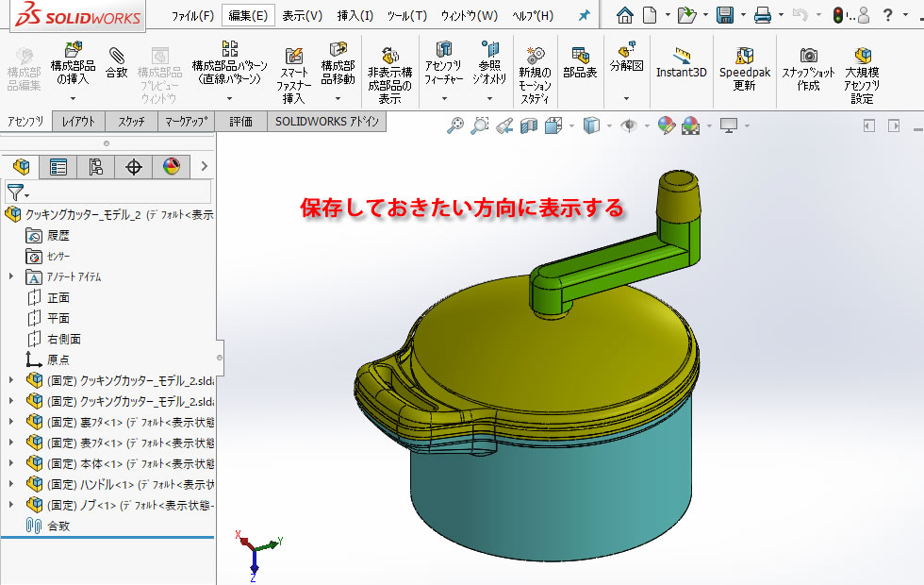
Task: Click the Previous View icon in view toolbar
Action: pos(504,125)
